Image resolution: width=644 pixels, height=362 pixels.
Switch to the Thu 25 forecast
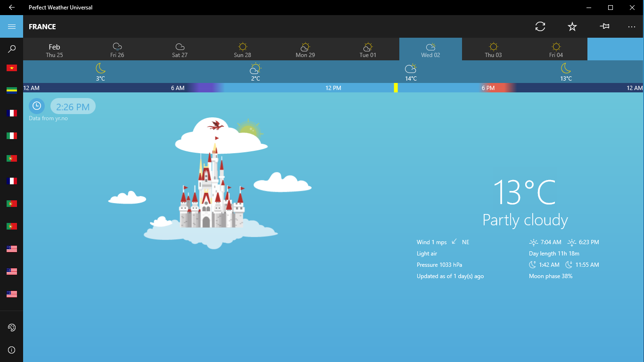click(54, 49)
